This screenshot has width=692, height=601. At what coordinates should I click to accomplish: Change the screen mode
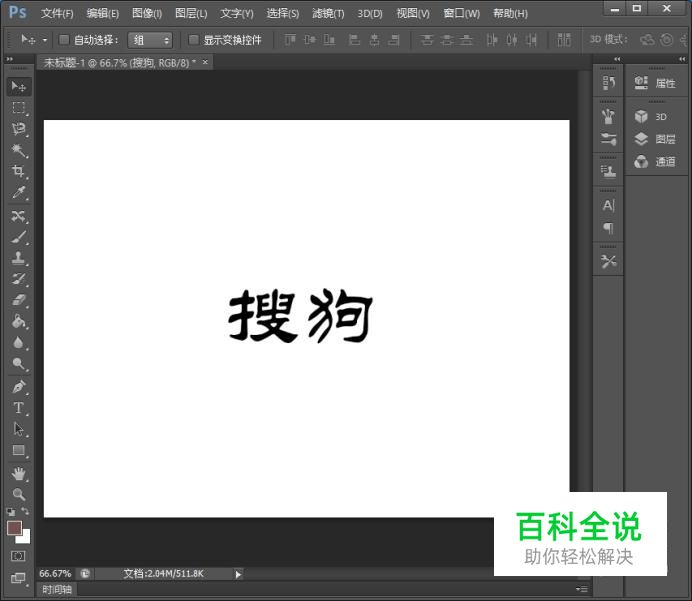[x=19, y=578]
